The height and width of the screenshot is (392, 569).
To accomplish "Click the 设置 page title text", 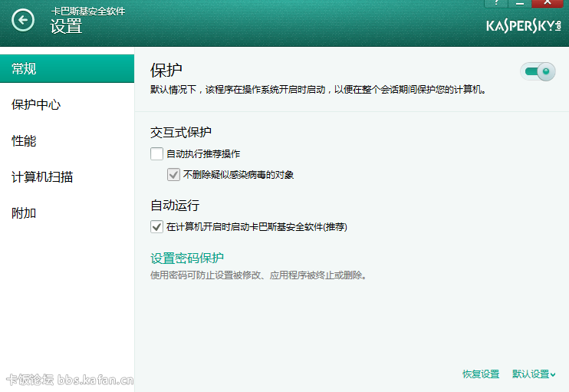I will point(66,27).
